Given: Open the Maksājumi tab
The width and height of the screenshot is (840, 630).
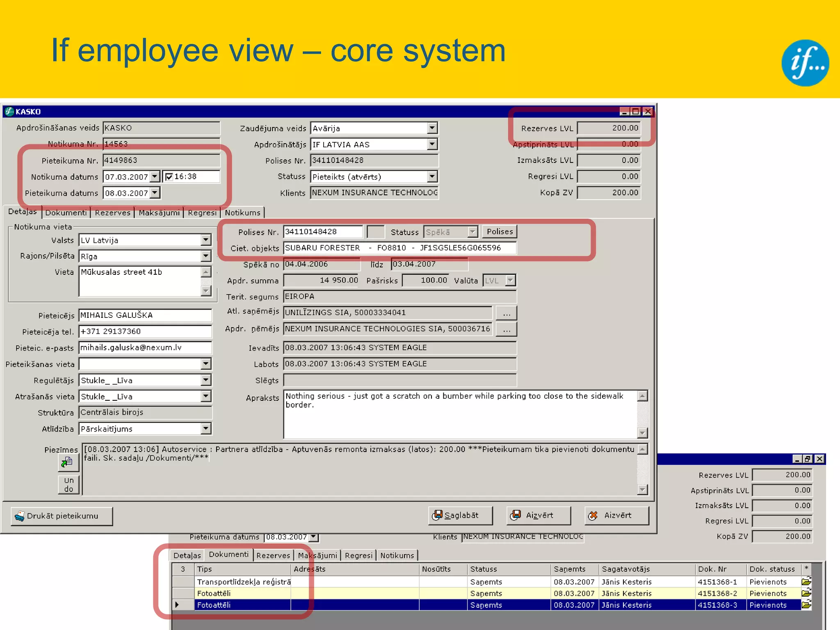Looking at the screenshot, I should point(159,212).
